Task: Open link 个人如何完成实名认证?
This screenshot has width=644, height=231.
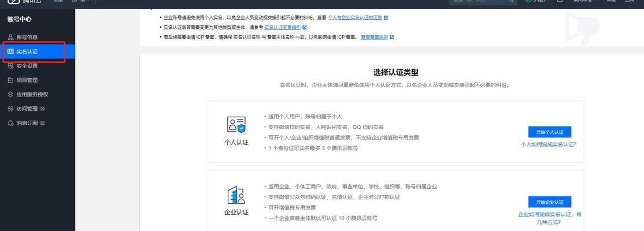Action: point(548,144)
